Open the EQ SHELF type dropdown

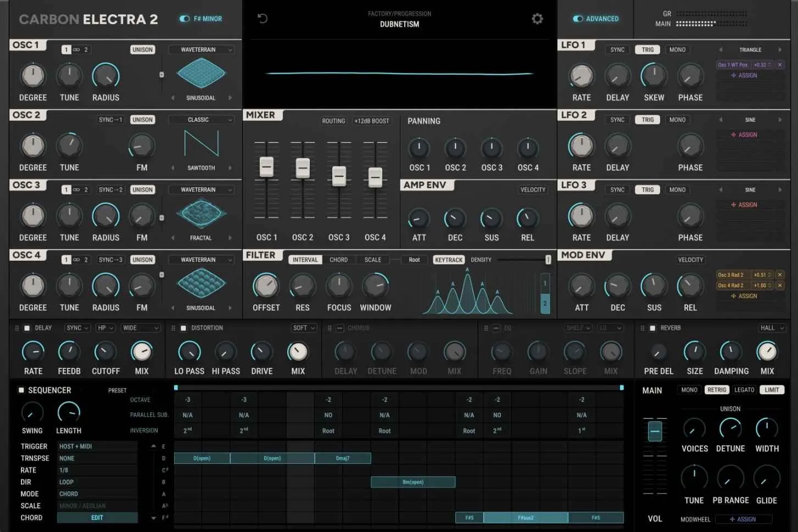(578, 328)
